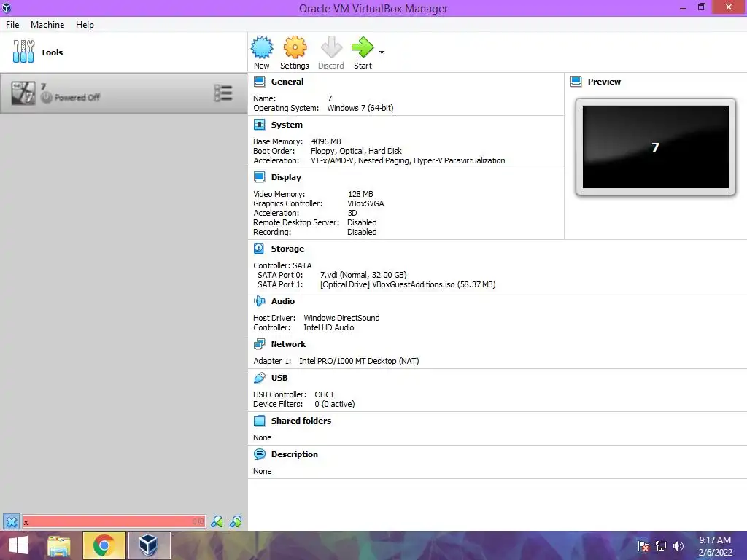Screen dimensions: 747x560
Task: Click the Storage section icon
Action: point(259,249)
